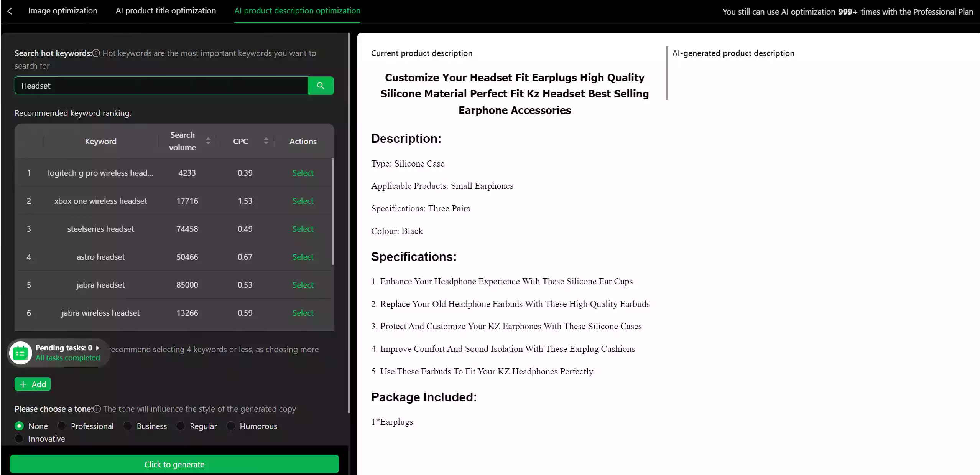Image resolution: width=980 pixels, height=475 pixels.
Task: Click the Keyword column header
Action: [101, 141]
